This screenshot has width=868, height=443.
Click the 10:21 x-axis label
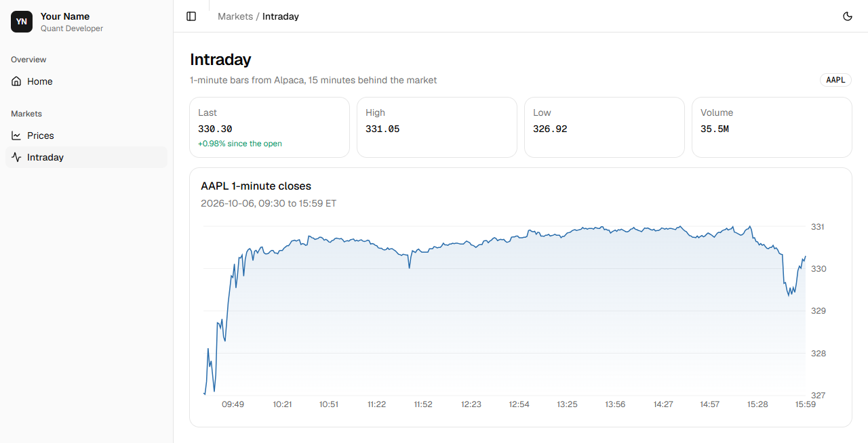282,404
